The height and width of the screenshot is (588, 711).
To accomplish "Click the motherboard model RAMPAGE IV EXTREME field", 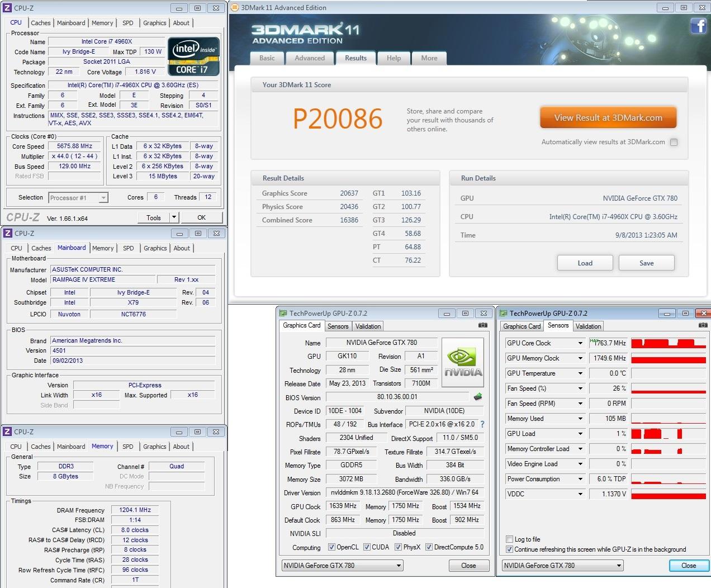I will coord(103,279).
